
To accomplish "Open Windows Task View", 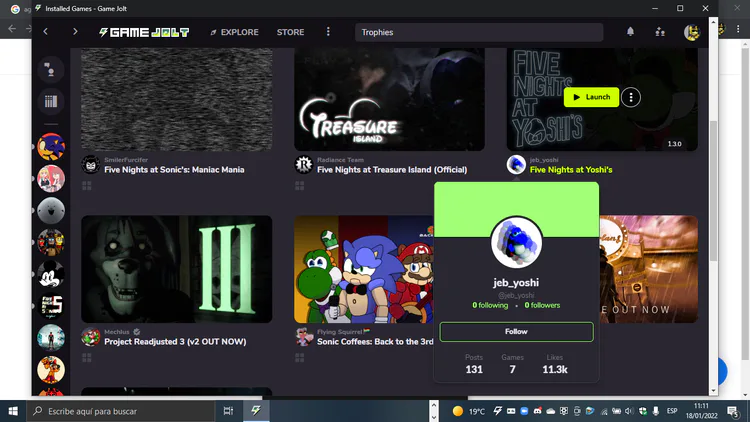I will (x=228, y=411).
